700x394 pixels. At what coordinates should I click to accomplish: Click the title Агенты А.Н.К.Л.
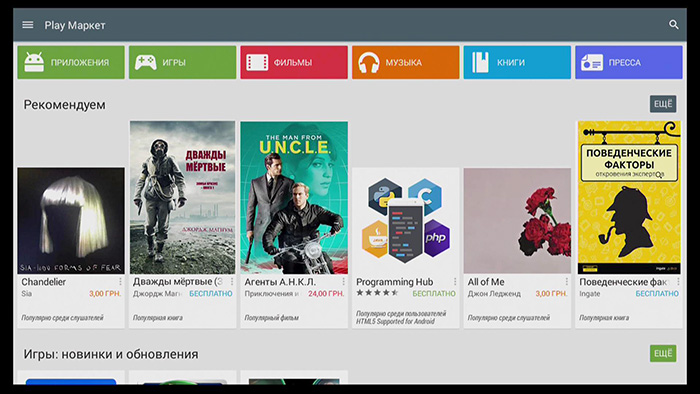click(x=280, y=282)
